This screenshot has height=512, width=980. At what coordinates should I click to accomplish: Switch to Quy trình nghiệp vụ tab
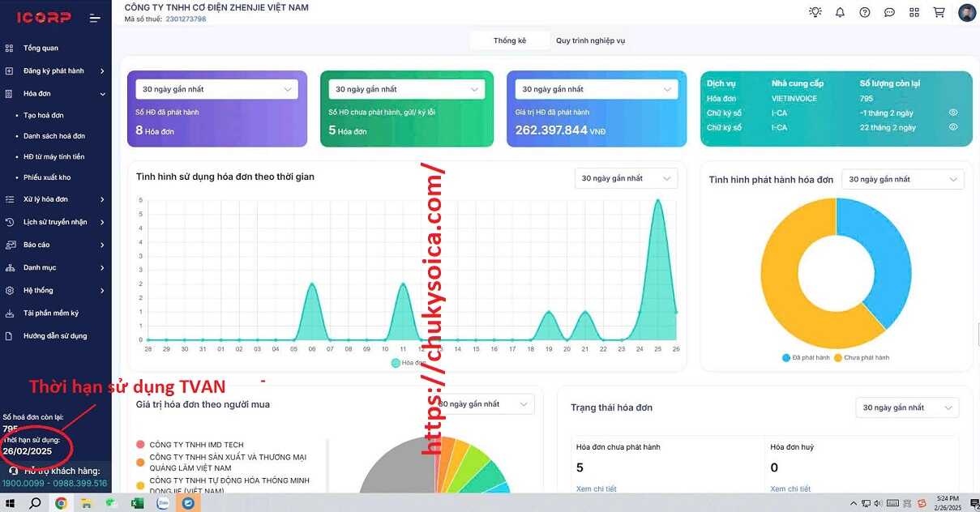(590, 41)
